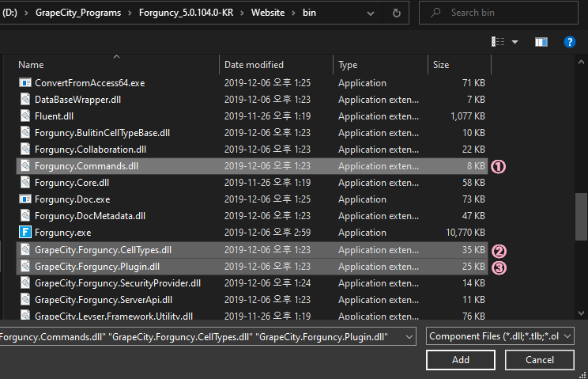Click the Fluent.dll file icon
The width and height of the screenshot is (588, 379).
tap(24, 116)
